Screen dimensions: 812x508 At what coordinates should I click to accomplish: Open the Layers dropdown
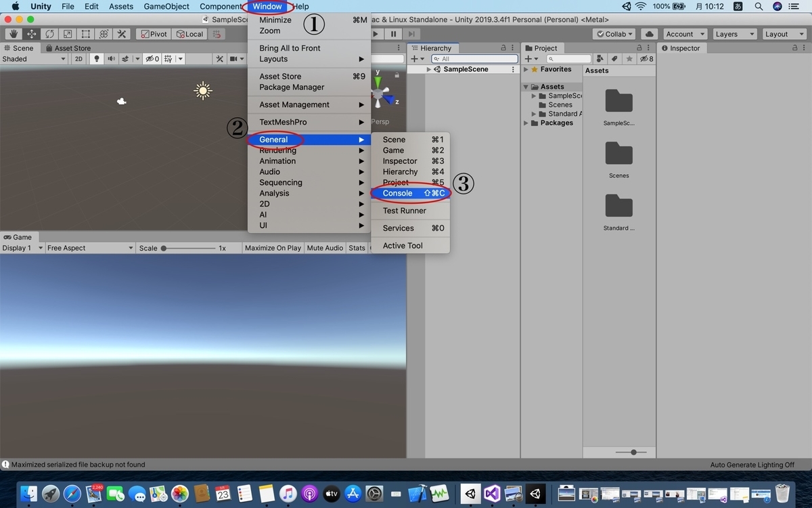tap(734, 34)
